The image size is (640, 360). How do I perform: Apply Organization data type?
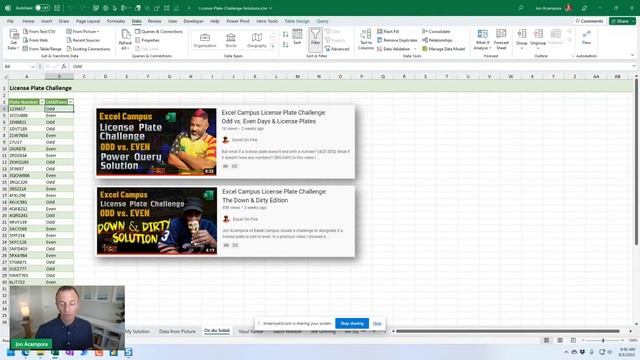[205, 40]
